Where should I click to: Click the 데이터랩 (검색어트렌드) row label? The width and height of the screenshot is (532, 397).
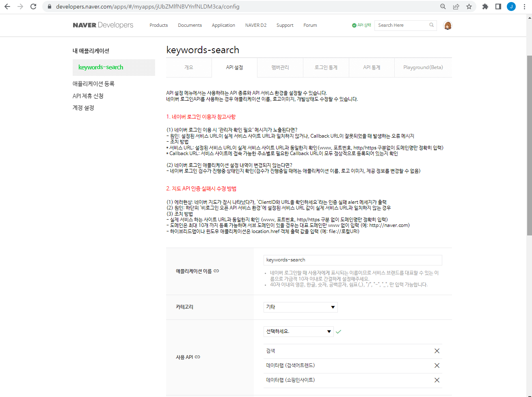[x=290, y=365]
